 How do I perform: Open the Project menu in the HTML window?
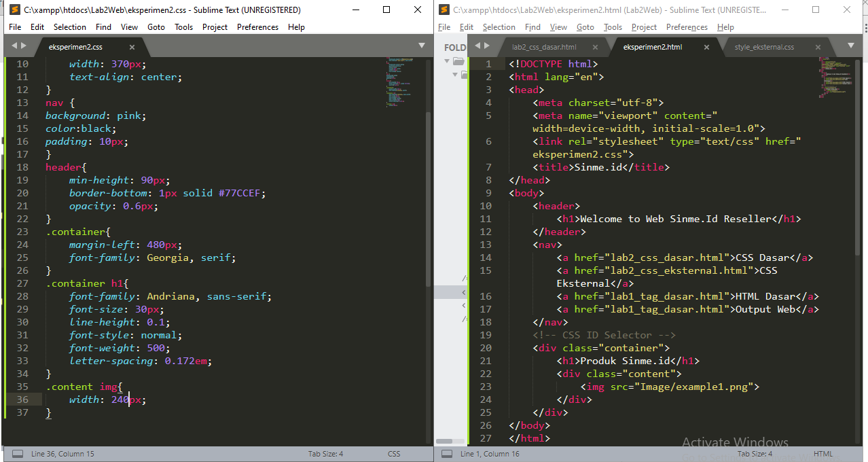tap(644, 27)
